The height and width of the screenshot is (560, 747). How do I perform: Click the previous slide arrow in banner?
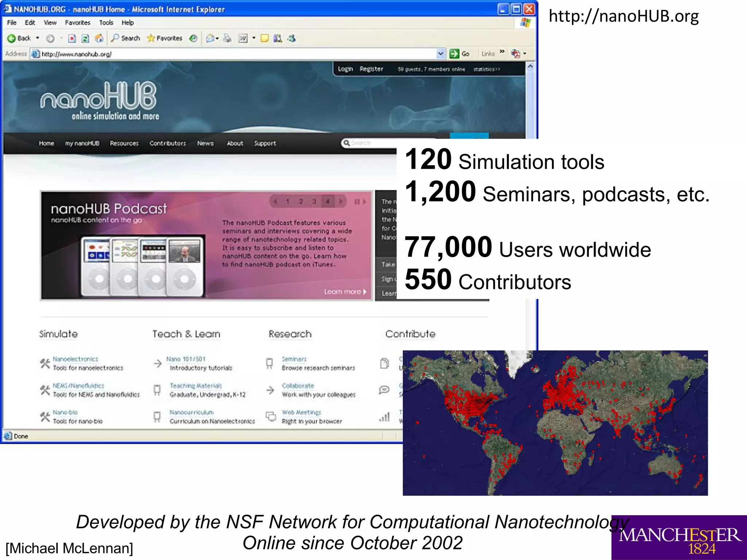275,201
